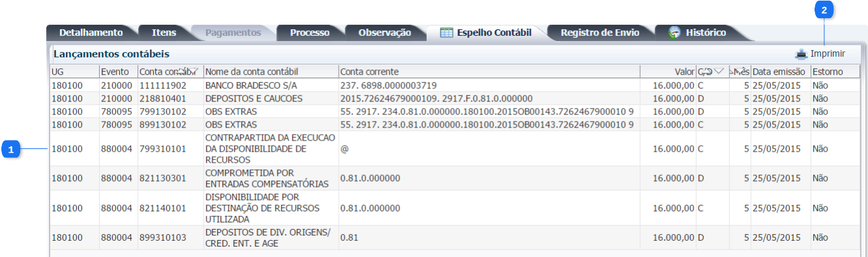Open the Itens tab

tap(164, 33)
